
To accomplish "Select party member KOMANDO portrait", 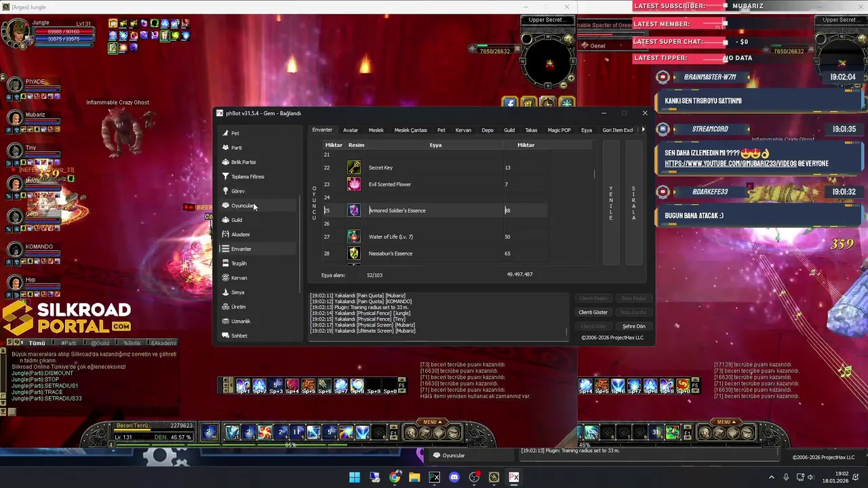I will tap(15, 251).
